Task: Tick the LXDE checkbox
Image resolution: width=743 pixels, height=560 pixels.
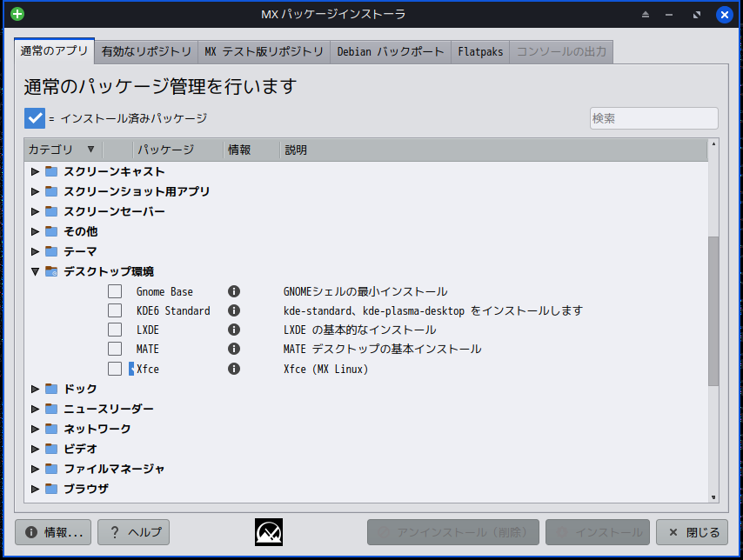Action: click(x=115, y=330)
